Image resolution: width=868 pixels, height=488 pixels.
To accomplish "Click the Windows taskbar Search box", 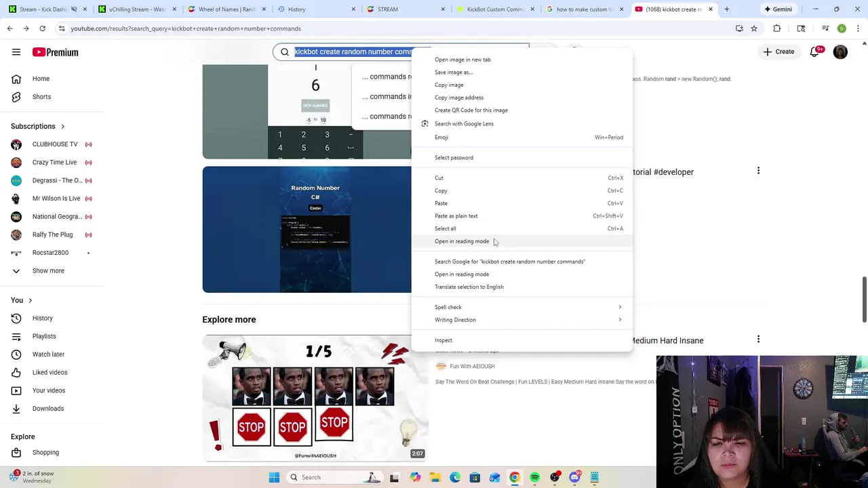I will pyautogui.click(x=334, y=477).
